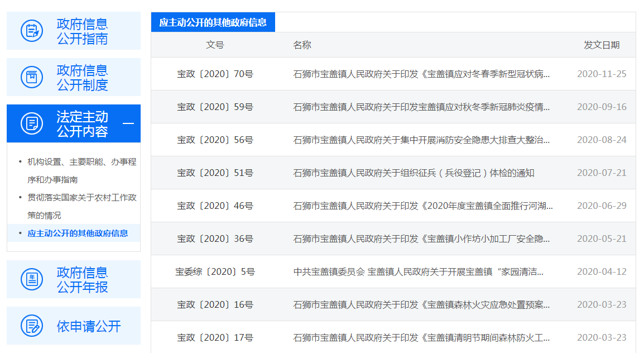The height and width of the screenshot is (353, 644).
Task: Click the 政府信息公开制度 circular icon
Action: tap(32, 77)
